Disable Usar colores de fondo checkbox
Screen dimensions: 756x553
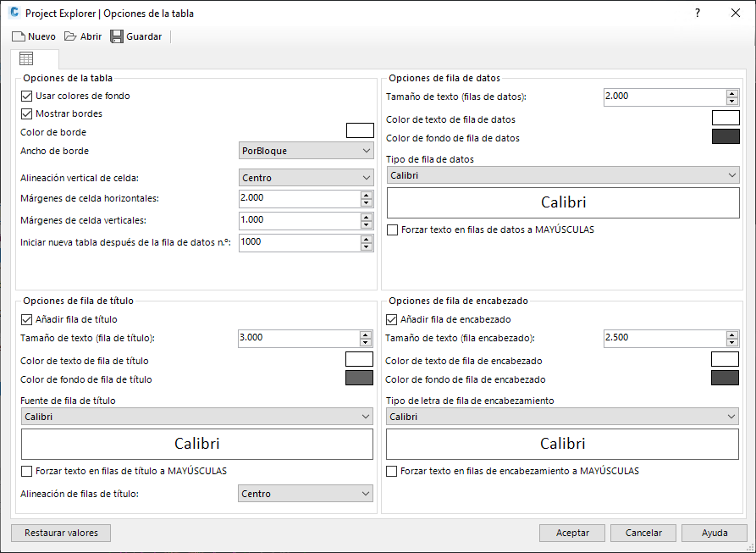tap(26, 97)
